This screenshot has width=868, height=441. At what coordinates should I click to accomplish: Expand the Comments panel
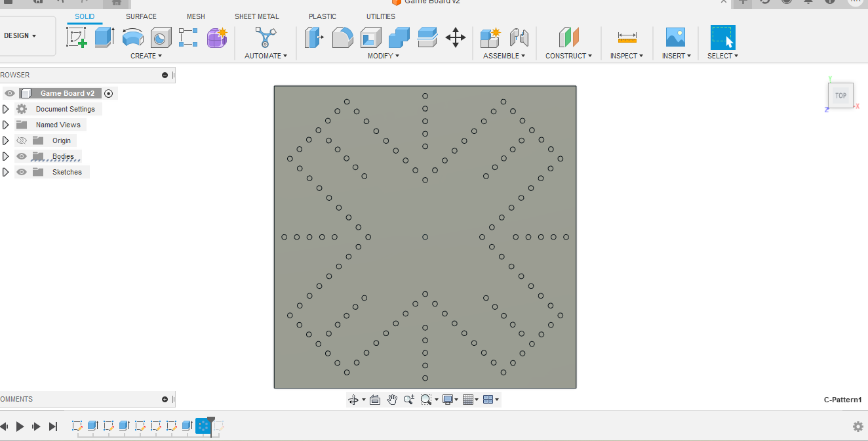pos(165,399)
